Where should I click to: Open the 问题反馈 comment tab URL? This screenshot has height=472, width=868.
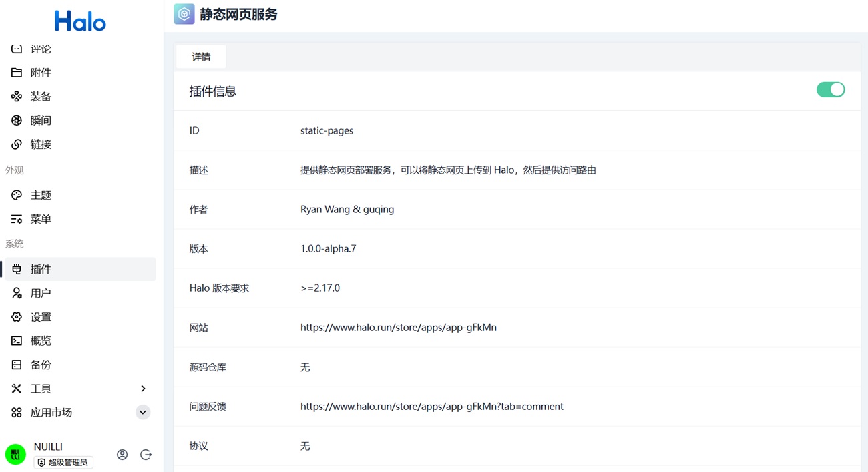(x=431, y=407)
